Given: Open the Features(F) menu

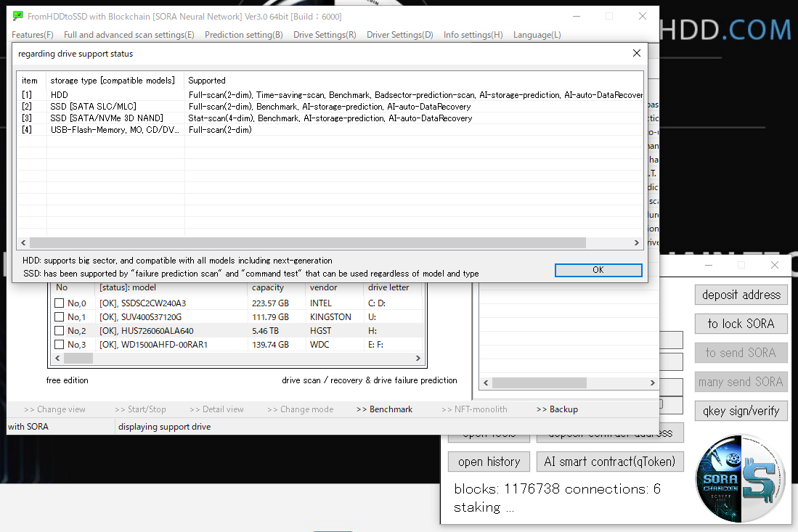Looking at the screenshot, I should (x=33, y=35).
